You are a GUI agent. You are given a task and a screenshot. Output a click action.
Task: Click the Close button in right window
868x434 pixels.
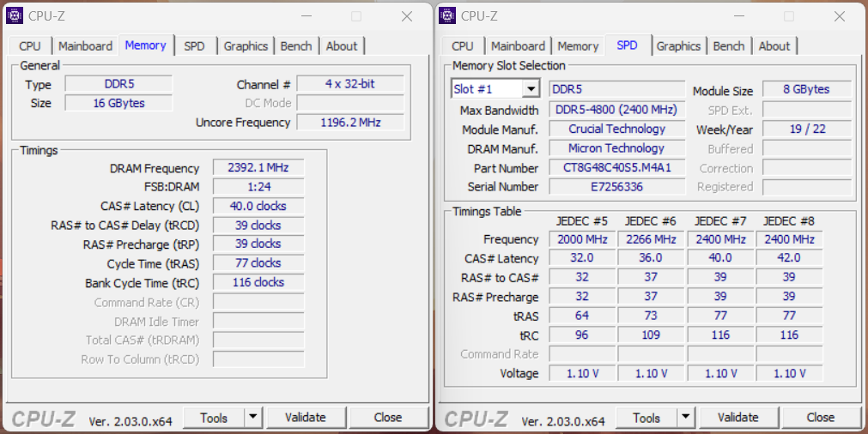[821, 418]
